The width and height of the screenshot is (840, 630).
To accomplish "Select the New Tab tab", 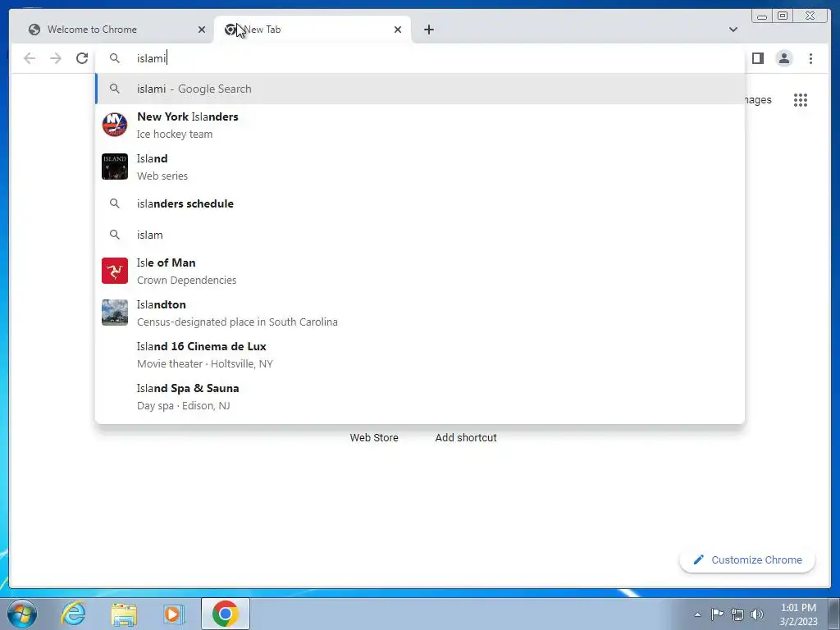I will [x=313, y=30].
